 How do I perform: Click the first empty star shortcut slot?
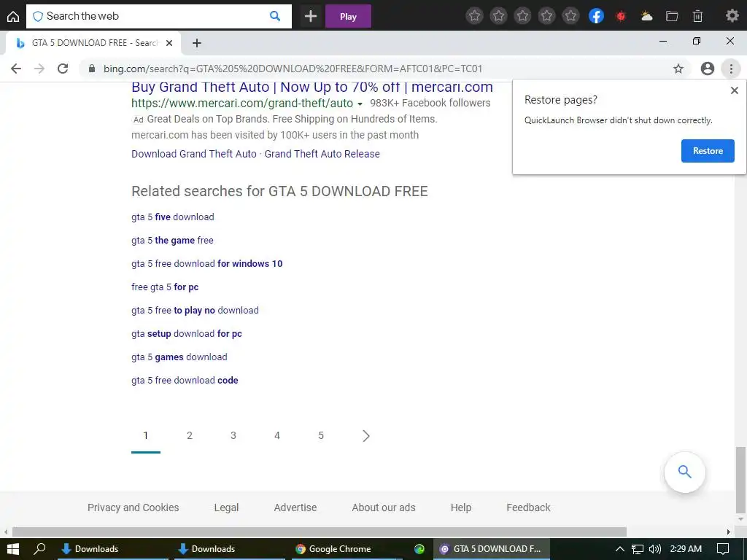(x=474, y=16)
